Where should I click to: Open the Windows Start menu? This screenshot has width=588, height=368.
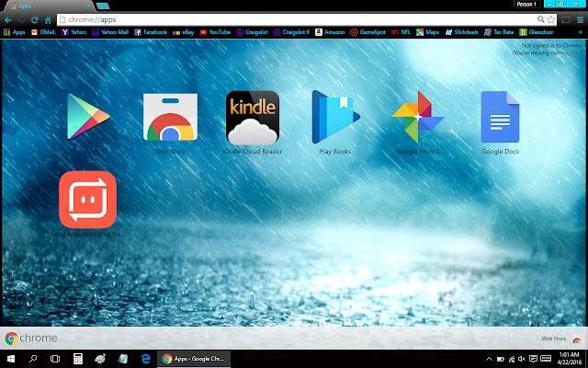11,359
